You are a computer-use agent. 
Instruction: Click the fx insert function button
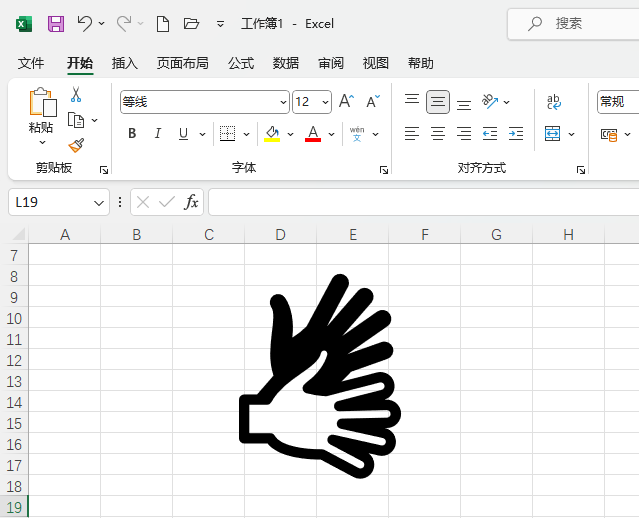click(x=191, y=202)
